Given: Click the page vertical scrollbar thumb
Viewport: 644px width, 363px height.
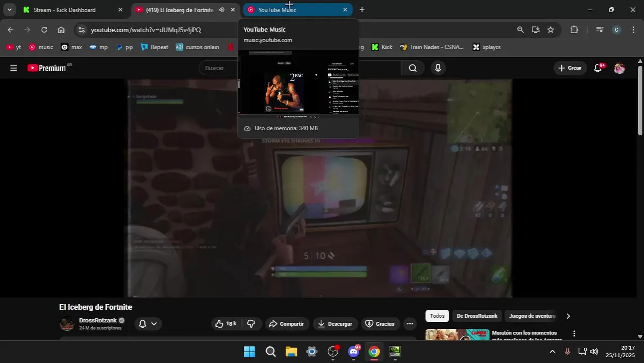Looking at the screenshot, I should pyautogui.click(x=640, y=100).
